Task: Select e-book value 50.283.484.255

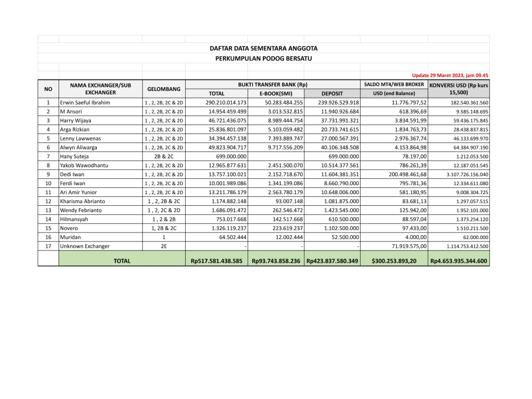Action: (284, 103)
